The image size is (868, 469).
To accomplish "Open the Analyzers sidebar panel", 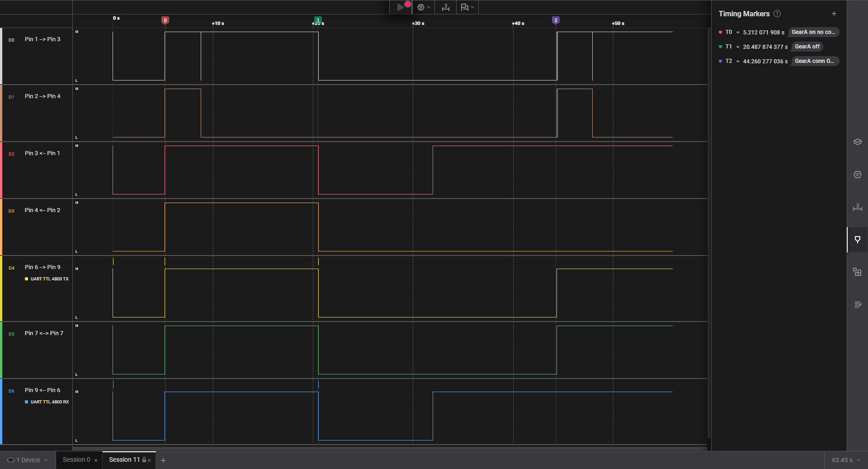I will tap(857, 175).
